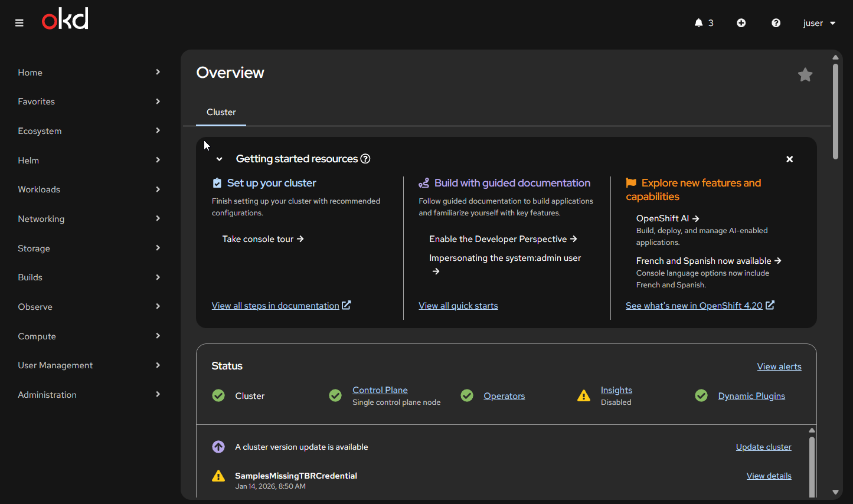Viewport: 853px width, 504px height.
Task: Expand the Workloads navigation section
Action: [89, 189]
